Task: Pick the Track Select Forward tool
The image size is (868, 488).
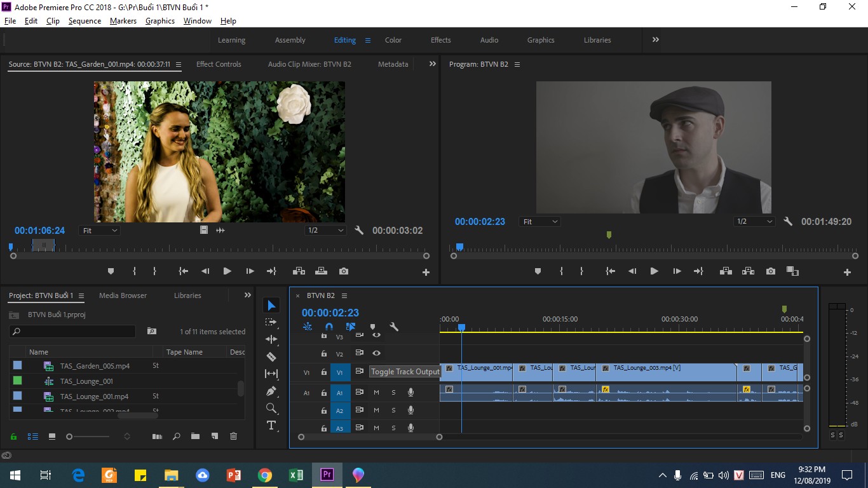Action: 271,322
